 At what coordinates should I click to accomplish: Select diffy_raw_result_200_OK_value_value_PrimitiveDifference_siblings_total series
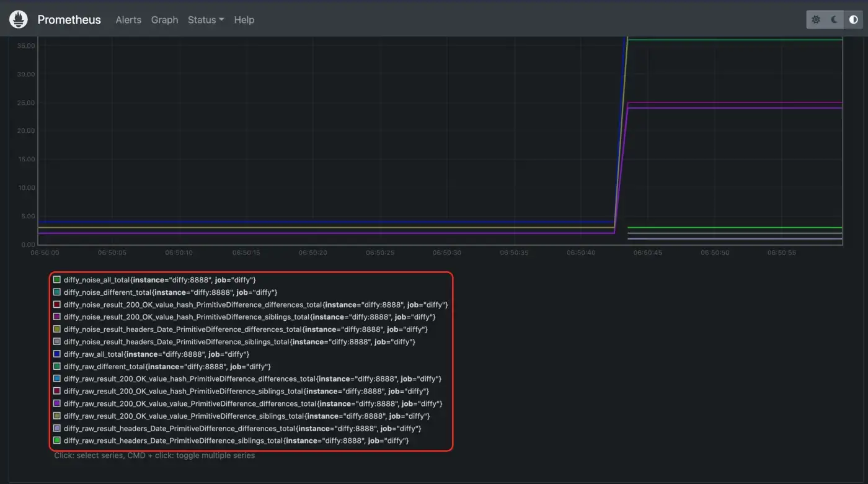pos(247,416)
